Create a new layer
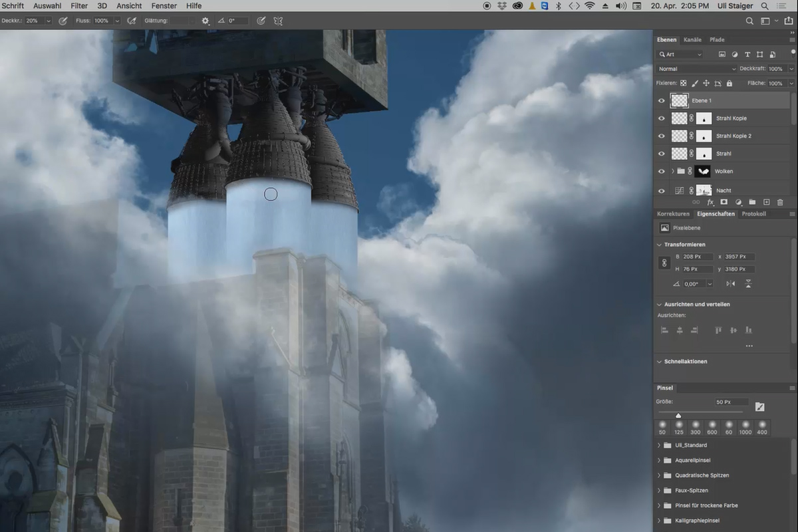This screenshot has width=798, height=532. [766, 202]
